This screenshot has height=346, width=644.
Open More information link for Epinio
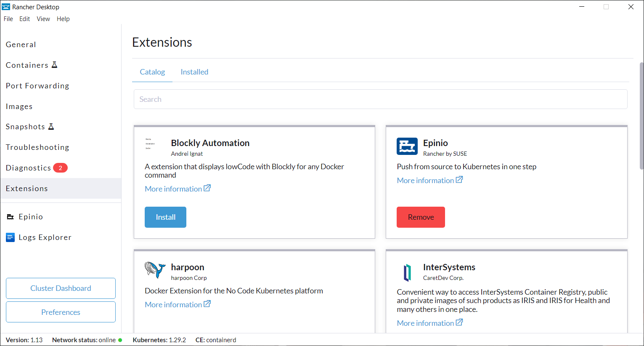click(429, 181)
